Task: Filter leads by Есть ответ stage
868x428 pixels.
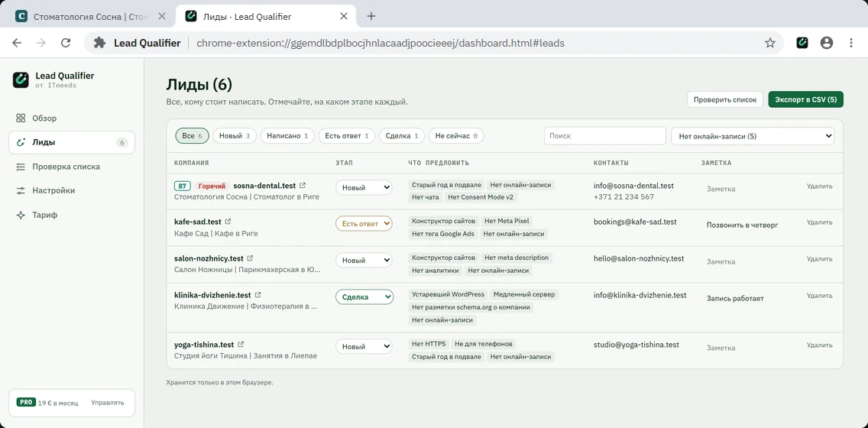Action: pyautogui.click(x=347, y=135)
